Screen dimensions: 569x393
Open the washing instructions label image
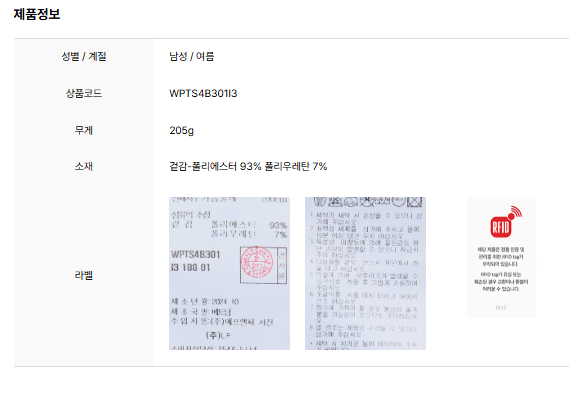(365, 274)
